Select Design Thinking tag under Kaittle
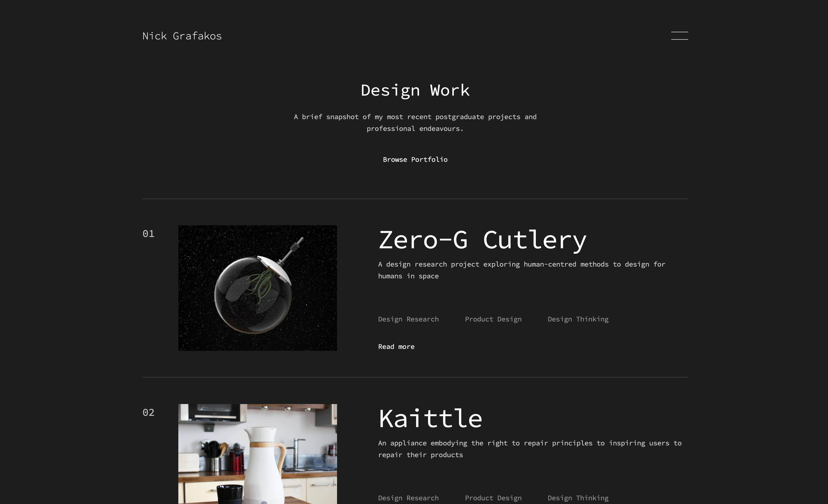 point(578,498)
